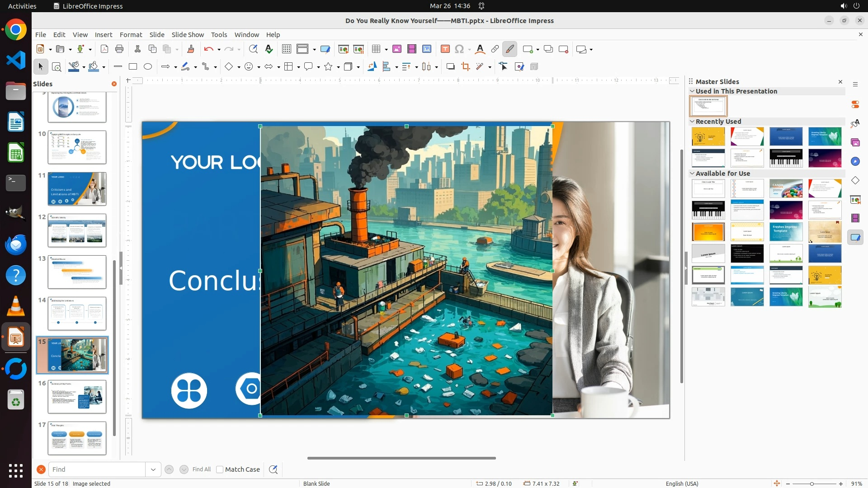Click the Insert Image icon
Viewport: 868px width, 488px height.
point(397,49)
